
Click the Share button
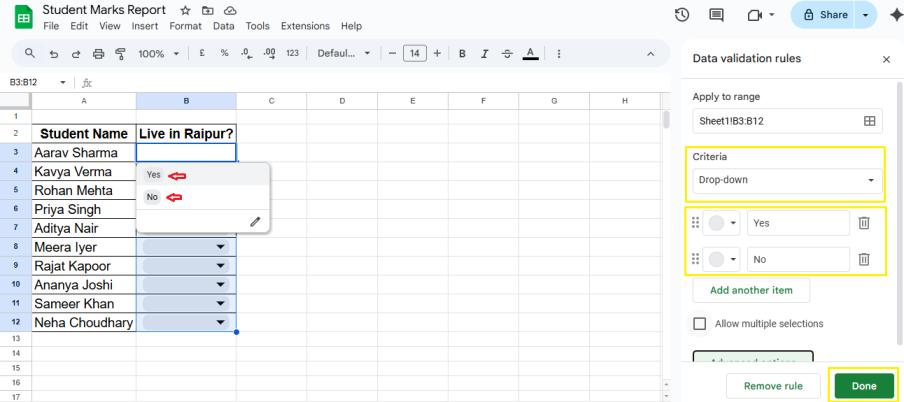click(x=825, y=15)
